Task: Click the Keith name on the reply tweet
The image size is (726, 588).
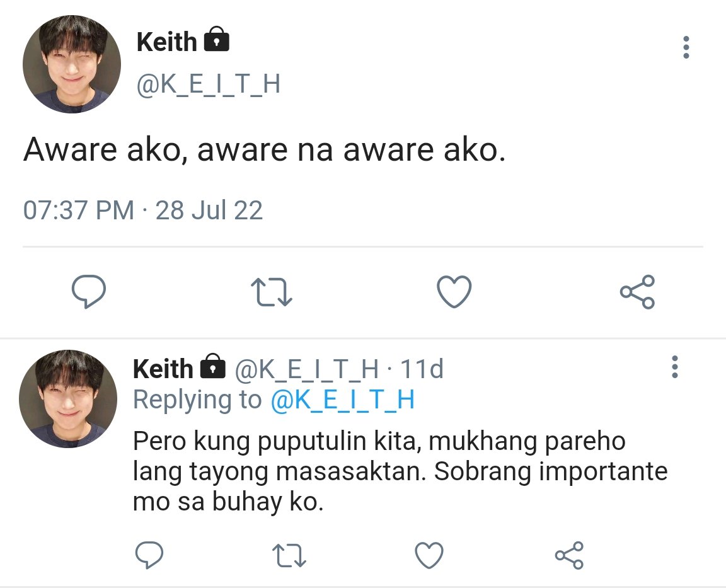Action: (163, 369)
